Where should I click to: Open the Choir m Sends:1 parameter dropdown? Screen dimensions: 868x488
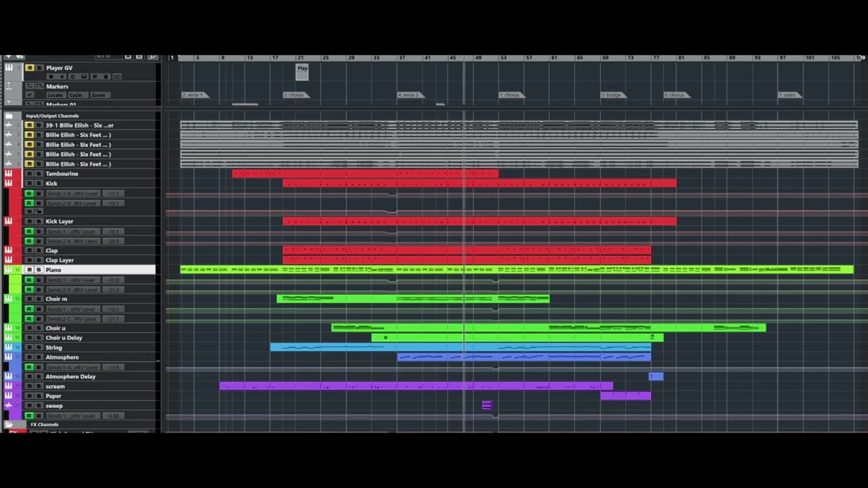(73, 309)
